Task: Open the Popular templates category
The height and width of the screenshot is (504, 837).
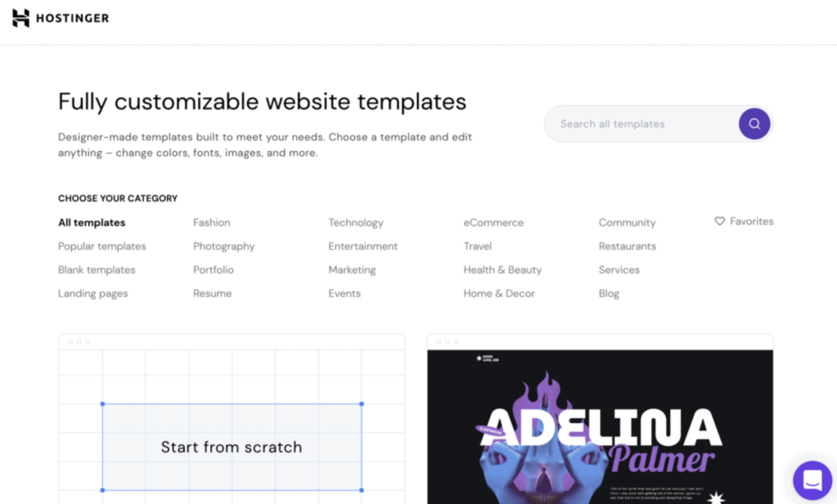Action: [x=102, y=246]
